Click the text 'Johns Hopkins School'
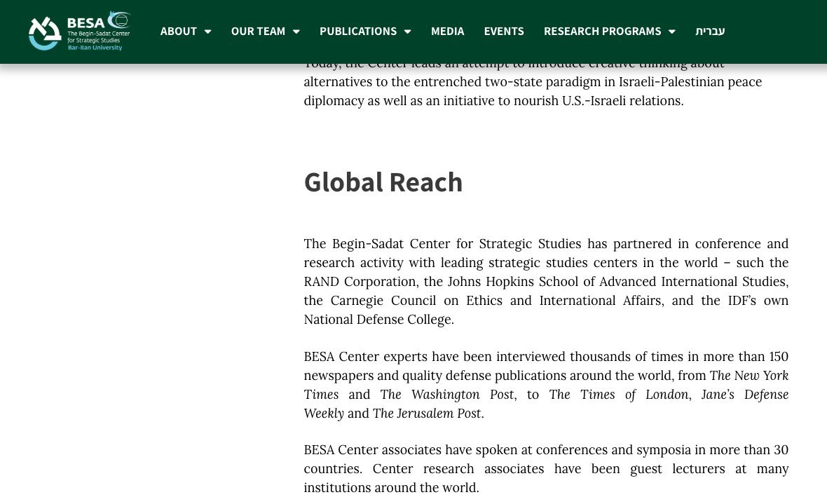 pyautogui.click(x=512, y=281)
